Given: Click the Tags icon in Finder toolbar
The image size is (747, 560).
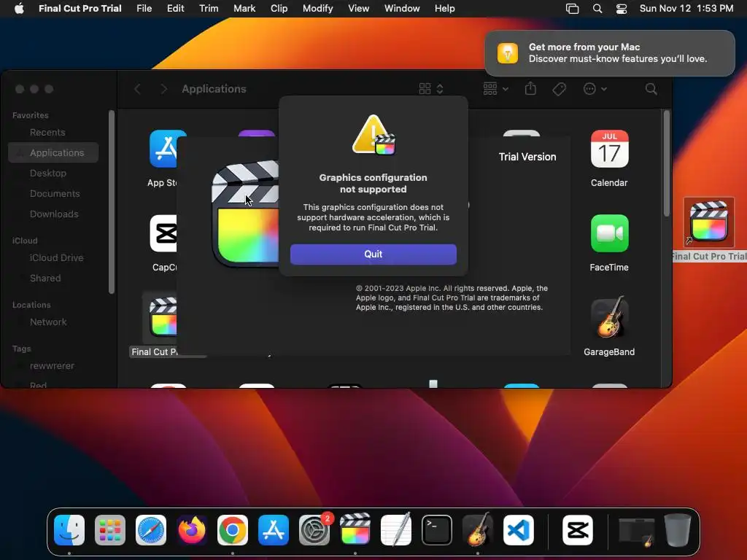Looking at the screenshot, I should (x=559, y=89).
